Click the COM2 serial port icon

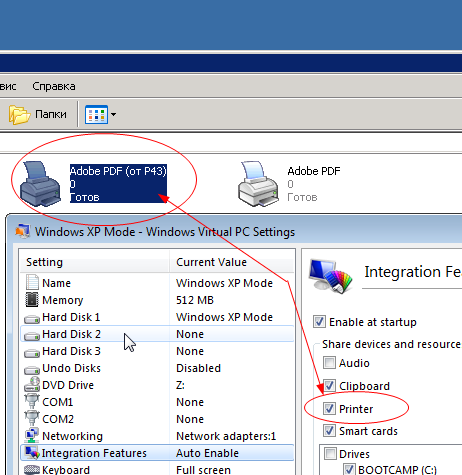[x=32, y=418]
